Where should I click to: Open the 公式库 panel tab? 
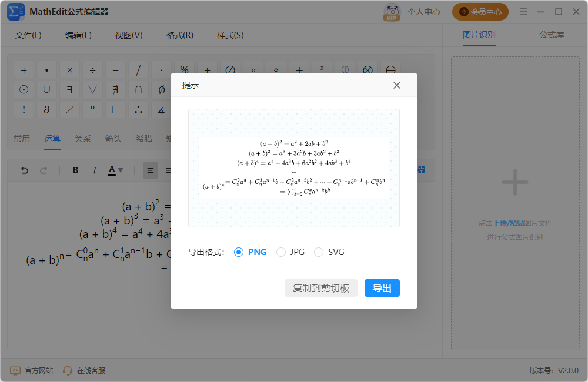click(x=552, y=35)
